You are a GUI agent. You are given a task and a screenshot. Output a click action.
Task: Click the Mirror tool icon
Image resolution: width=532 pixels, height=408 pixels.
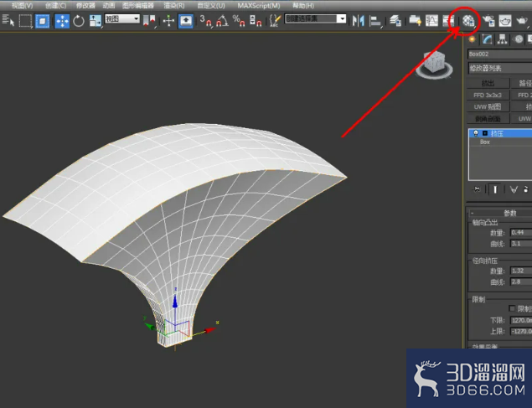pyautogui.click(x=359, y=21)
